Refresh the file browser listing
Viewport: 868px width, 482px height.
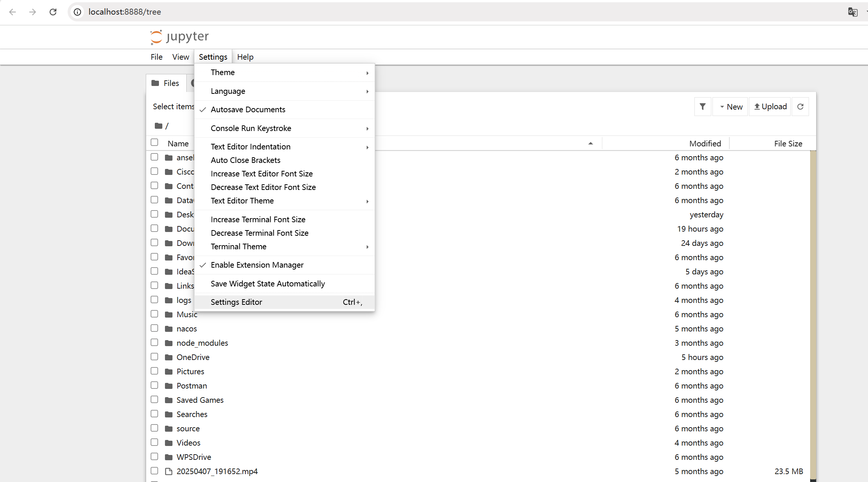click(x=800, y=107)
